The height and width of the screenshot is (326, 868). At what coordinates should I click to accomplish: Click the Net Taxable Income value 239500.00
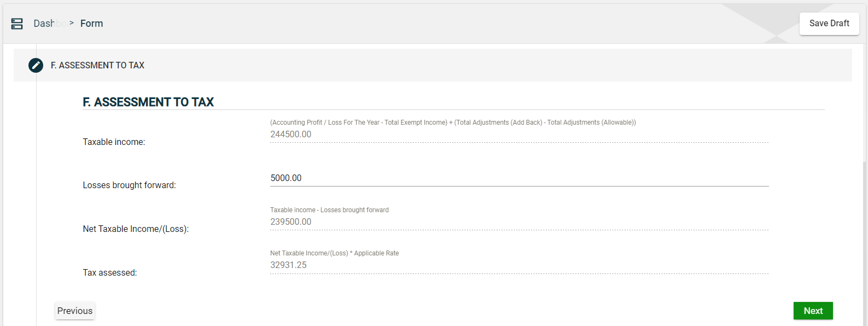(291, 222)
